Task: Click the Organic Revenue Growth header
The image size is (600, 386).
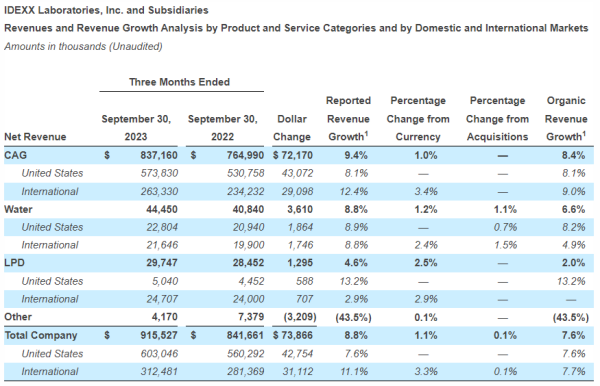Action: [x=566, y=119]
